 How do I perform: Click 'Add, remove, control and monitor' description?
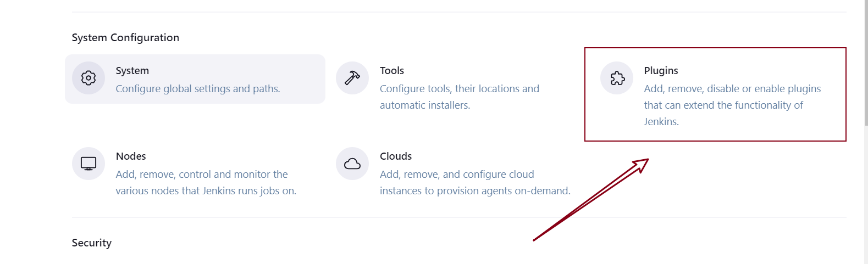point(206,182)
